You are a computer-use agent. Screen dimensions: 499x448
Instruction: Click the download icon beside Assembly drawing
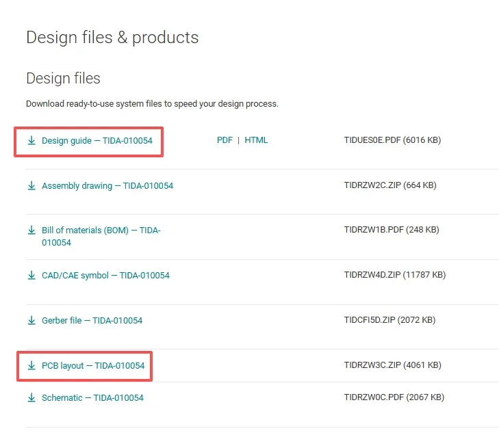click(31, 185)
